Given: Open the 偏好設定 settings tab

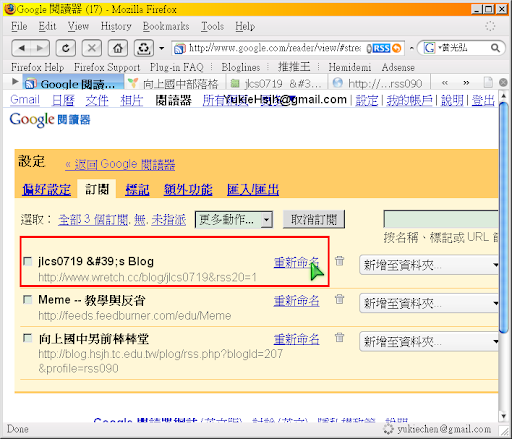Looking at the screenshot, I should [46, 189].
